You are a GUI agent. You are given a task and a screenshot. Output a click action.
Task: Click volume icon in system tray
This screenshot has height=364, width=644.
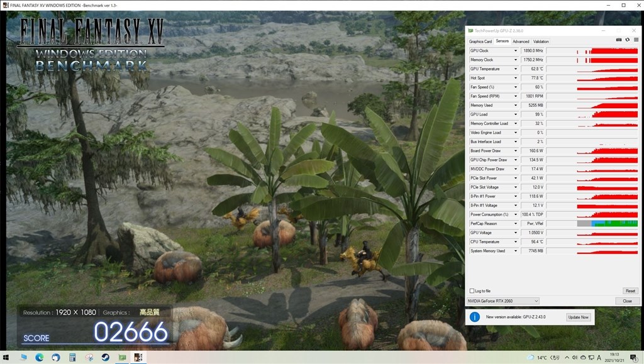pos(575,358)
